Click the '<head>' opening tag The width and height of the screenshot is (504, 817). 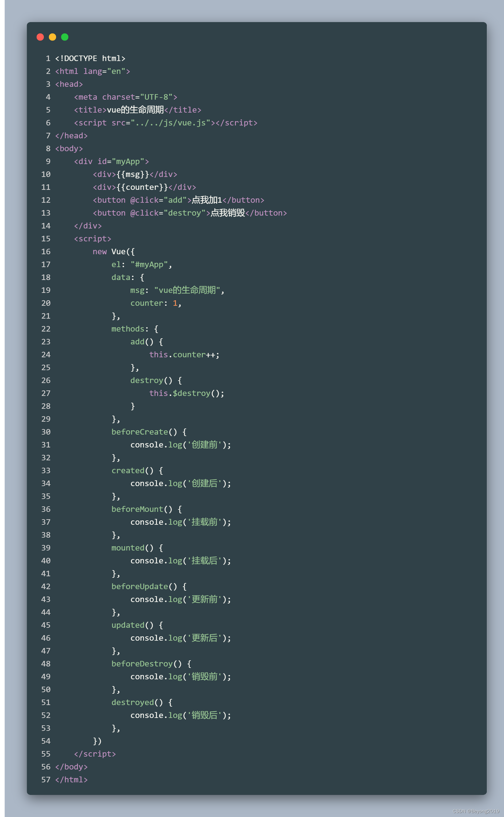point(69,84)
